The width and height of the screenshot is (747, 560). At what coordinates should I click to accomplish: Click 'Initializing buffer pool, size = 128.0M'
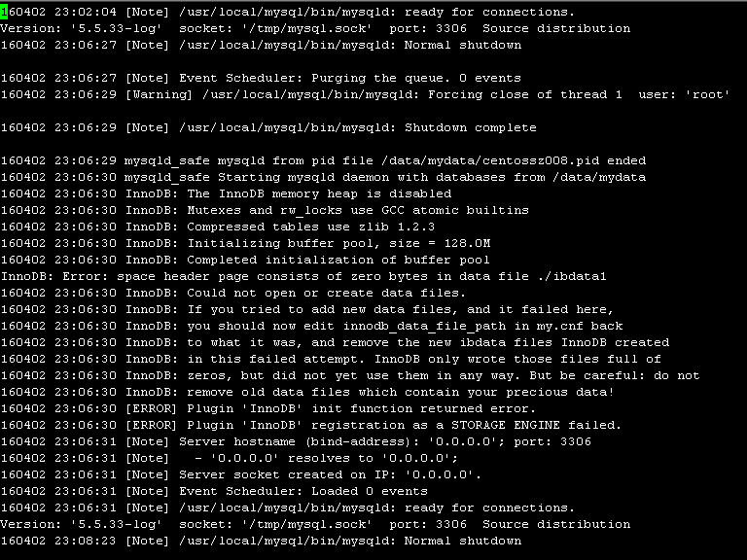click(338, 243)
